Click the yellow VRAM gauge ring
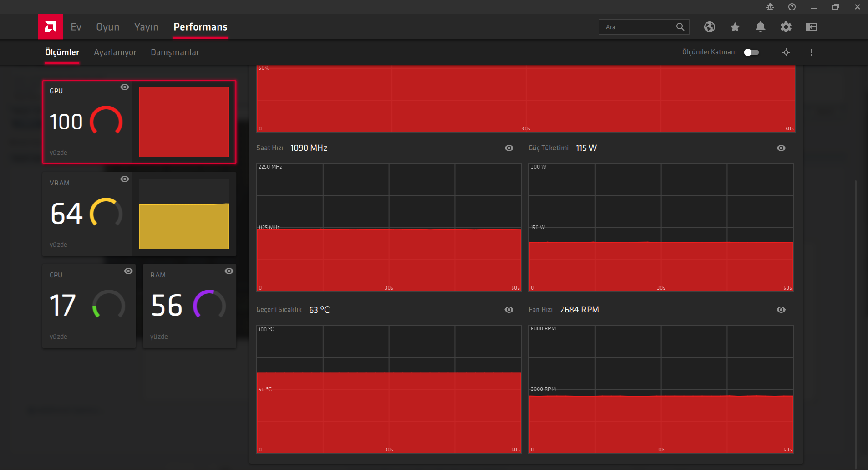Viewport: 868px width, 470px height. coord(106,213)
